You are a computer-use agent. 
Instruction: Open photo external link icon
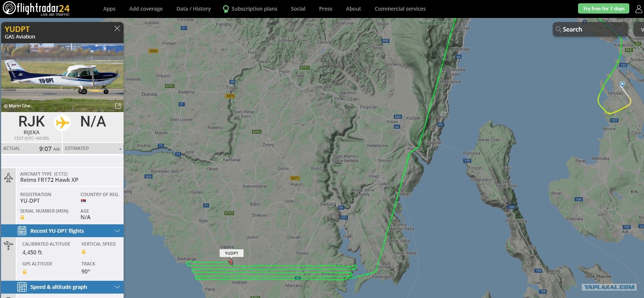coord(118,106)
